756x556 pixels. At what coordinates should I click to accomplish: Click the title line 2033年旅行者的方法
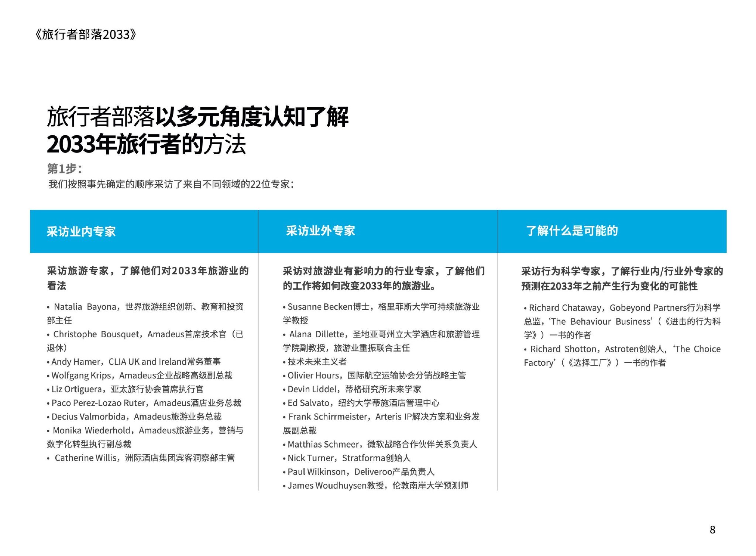(146, 144)
